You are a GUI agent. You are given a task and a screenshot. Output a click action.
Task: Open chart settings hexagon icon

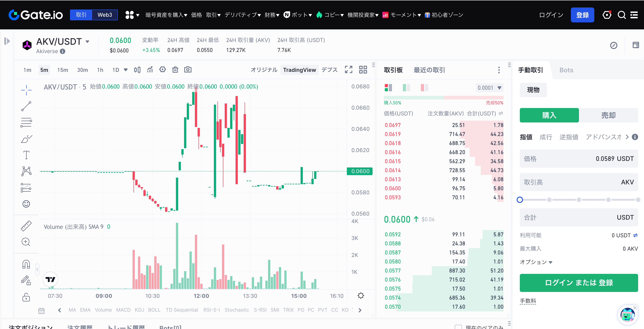[163, 69]
